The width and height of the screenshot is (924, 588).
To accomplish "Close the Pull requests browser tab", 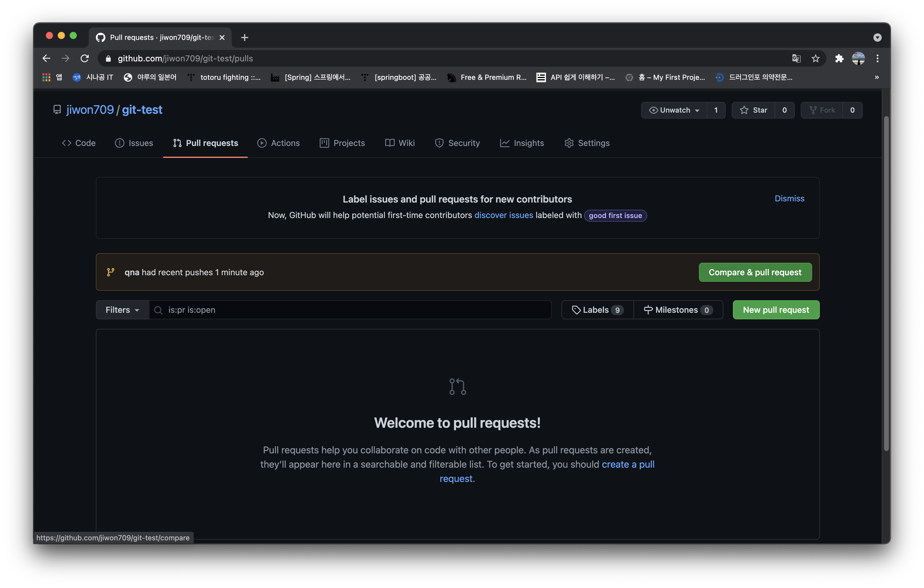I will click(x=222, y=38).
